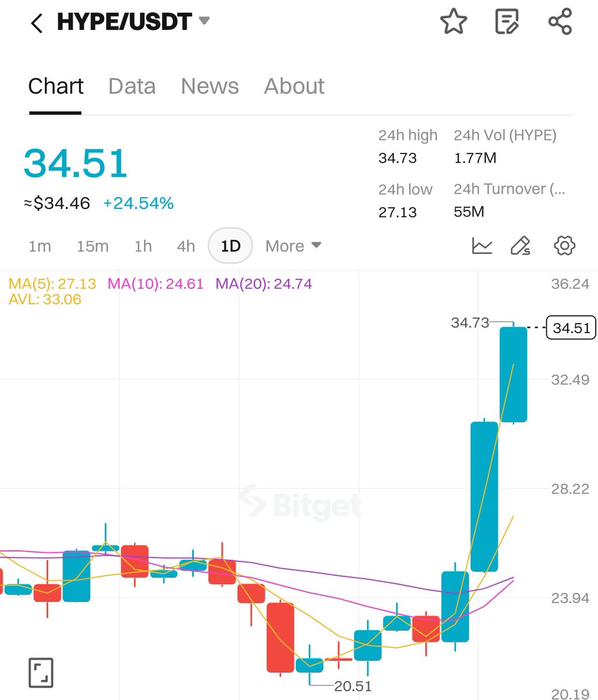Click the large 34.51 price
The width and height of the screenshot is (598, 700).
pos(75,163)
